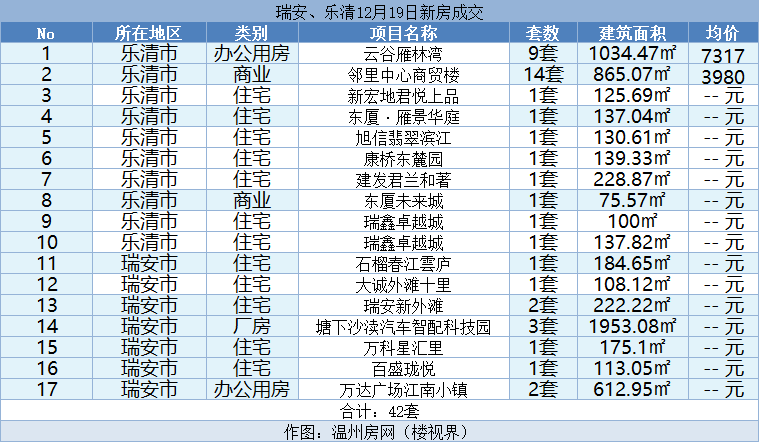This screenshot has height=442, width=759.
Task: Click -- 元 in the 万科星汇里 row
Action: [724, 348]
